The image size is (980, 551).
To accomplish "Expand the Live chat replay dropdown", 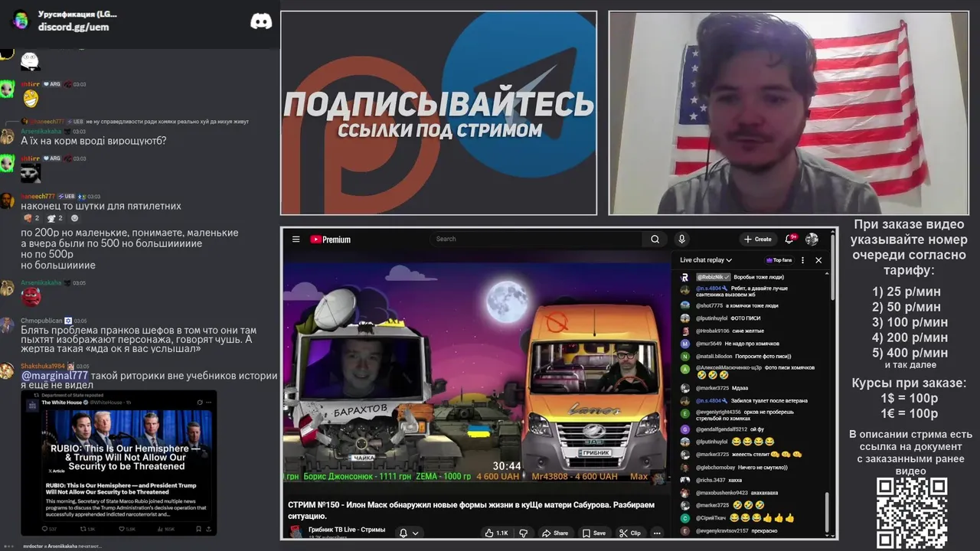I will (x=706, y=260).
